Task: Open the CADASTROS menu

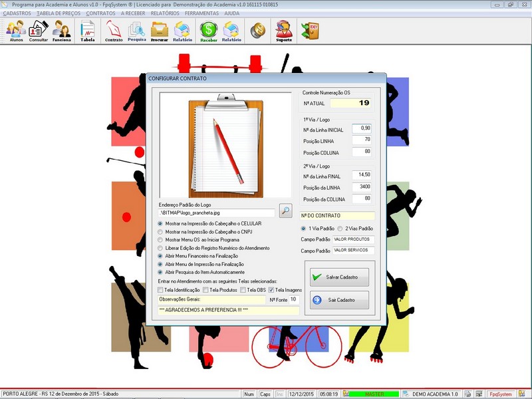Action: click(x=17, y=13)
